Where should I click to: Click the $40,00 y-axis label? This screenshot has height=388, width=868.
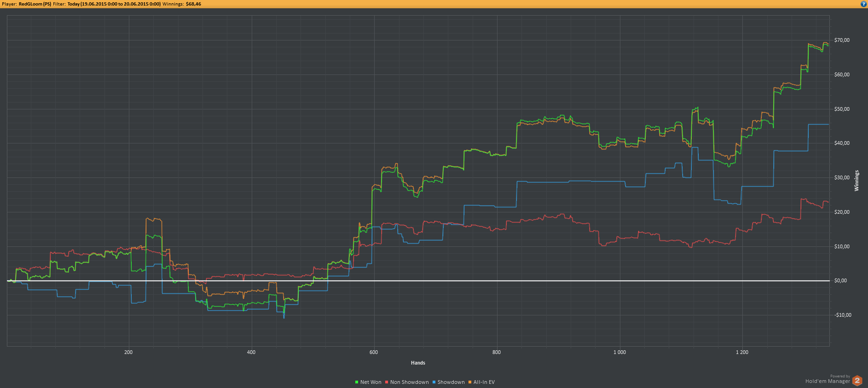pyautogui.click(x=842, y=143)
